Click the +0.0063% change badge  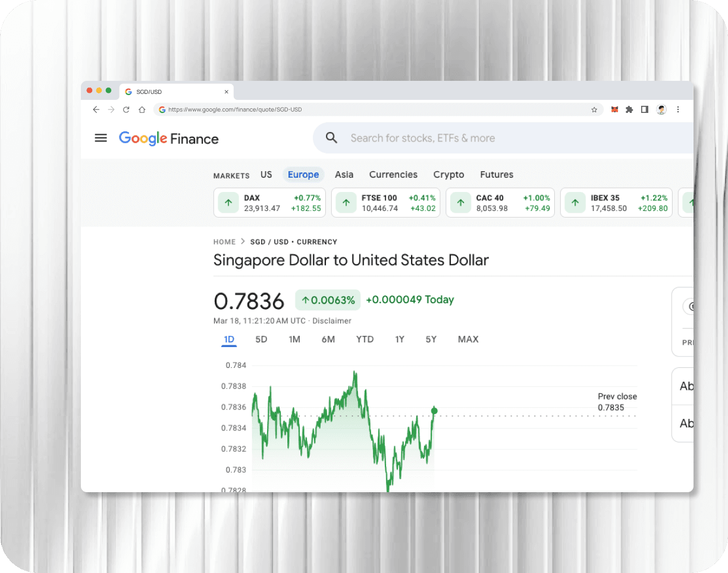(x=328, y=300)
